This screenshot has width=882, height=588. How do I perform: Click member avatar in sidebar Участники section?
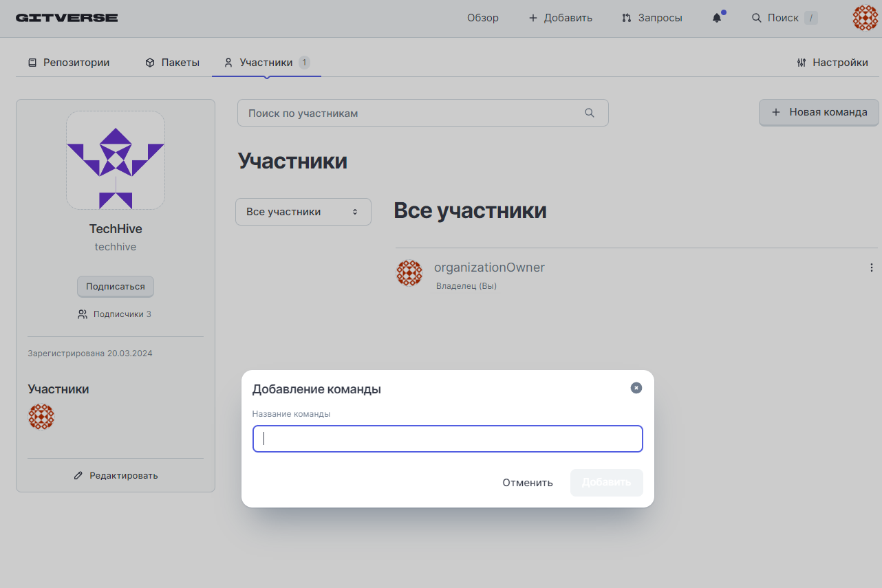41,417
